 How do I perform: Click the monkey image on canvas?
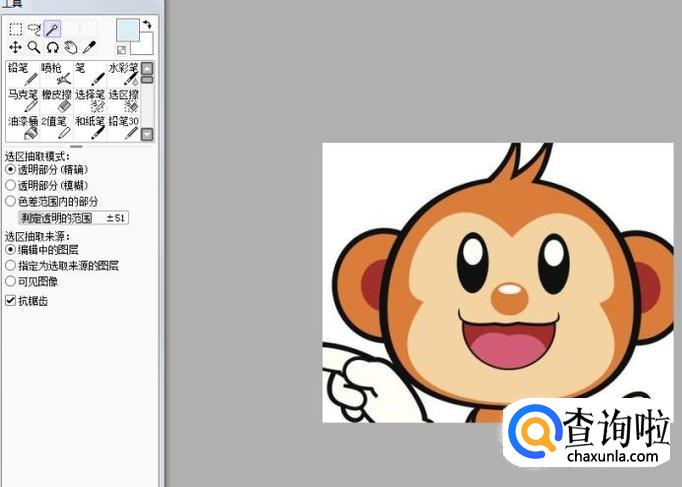(498, 282)
